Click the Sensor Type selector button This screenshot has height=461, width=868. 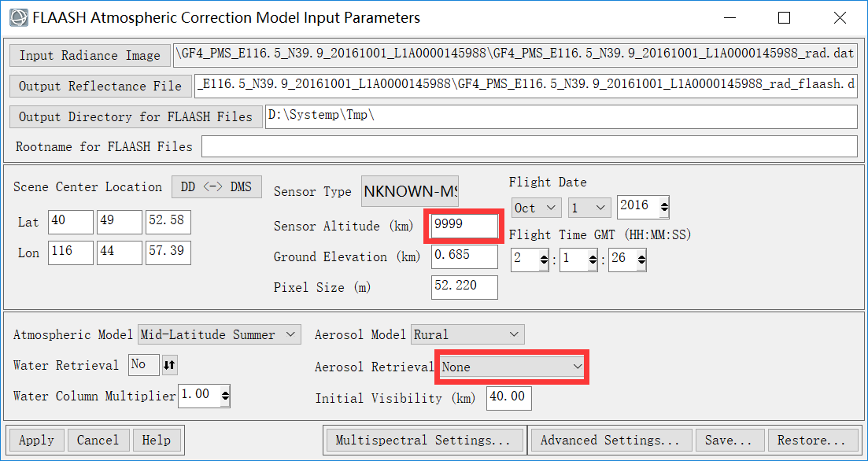pyautogui.click(x=410, y=191)
